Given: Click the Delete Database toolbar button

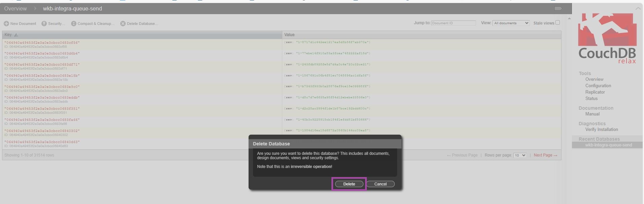Looking at the screenshot, I should click(139, 24).
